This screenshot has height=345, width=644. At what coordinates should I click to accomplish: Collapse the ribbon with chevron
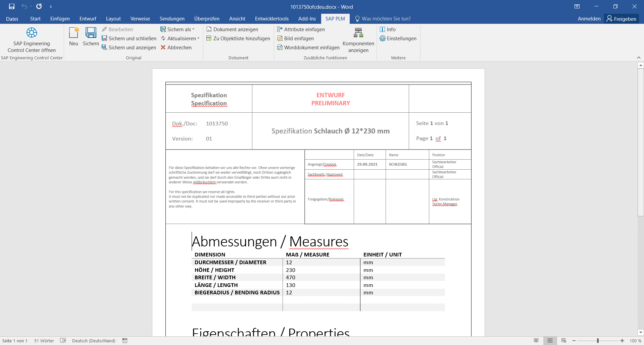coord(639,58)
